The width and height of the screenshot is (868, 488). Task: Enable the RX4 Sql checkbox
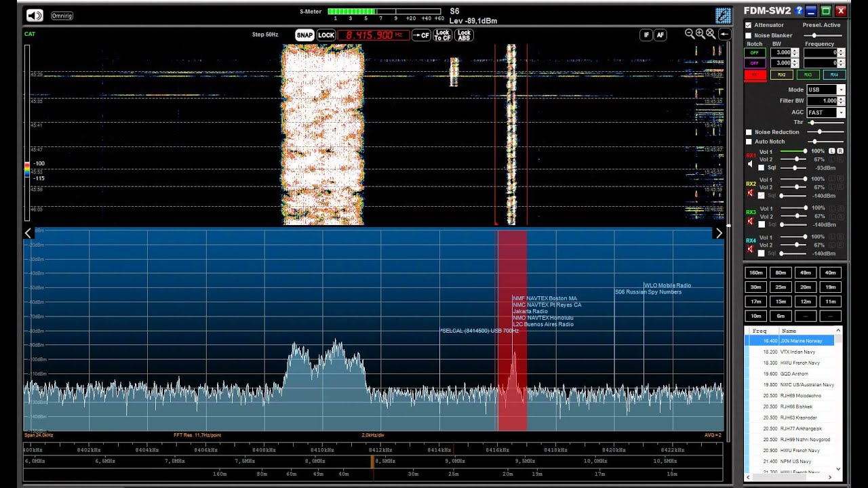[x=762, y=253]
